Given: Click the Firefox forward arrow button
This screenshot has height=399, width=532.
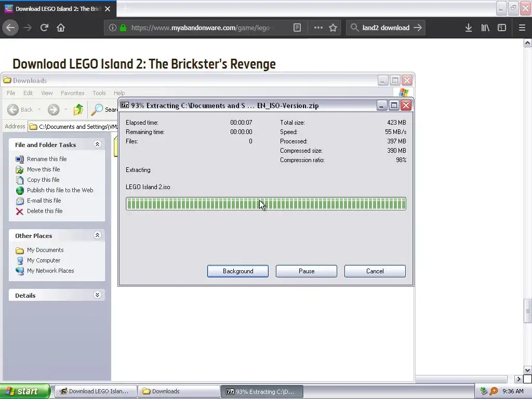Looking at the screenshot, I should (x=28, y=28).
